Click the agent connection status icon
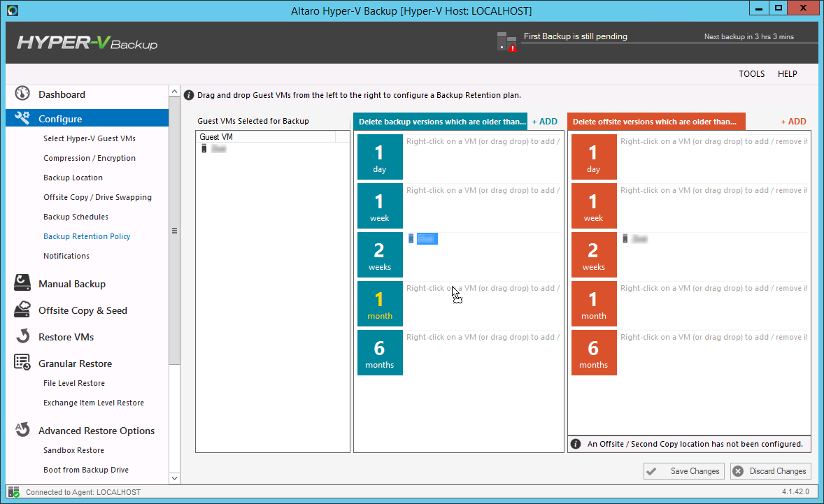Screen dimensions: 824x504 (x=14, y=492)
